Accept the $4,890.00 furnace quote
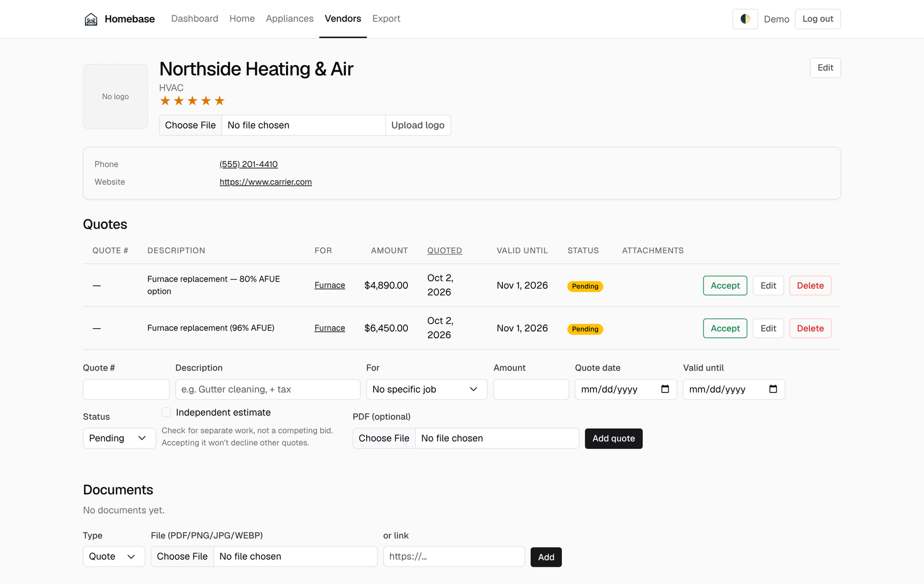This screenshot has height=584, width=924. [725, 286]
